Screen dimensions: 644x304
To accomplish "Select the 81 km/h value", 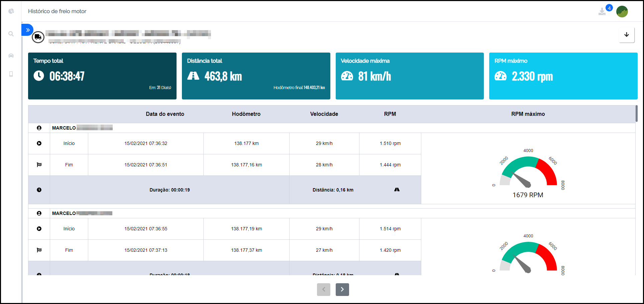I will (x=374, y=76).
